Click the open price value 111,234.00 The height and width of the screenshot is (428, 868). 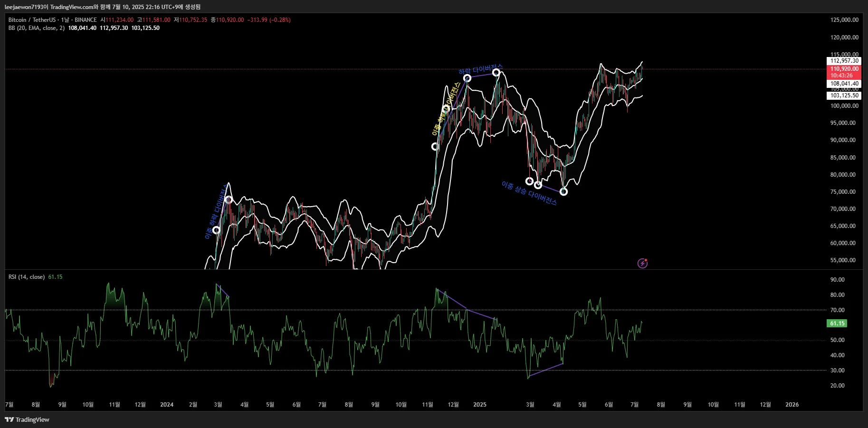[x=120, y=20]
